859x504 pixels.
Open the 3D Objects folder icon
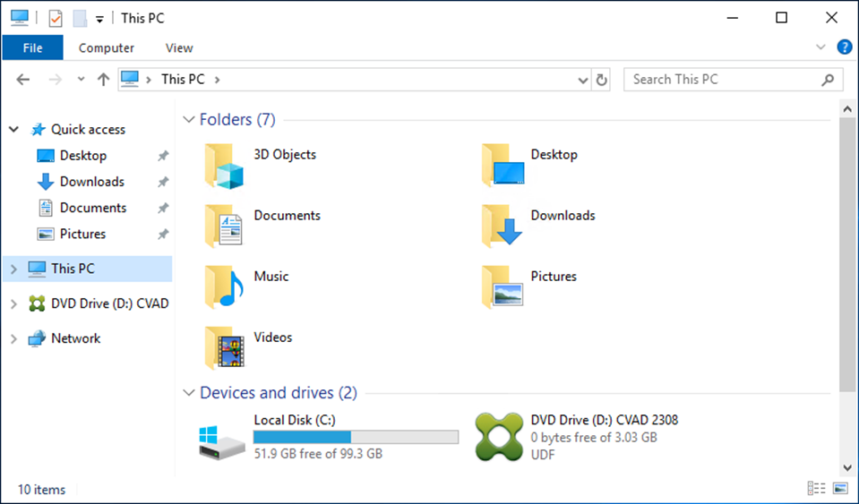[224, 166]
